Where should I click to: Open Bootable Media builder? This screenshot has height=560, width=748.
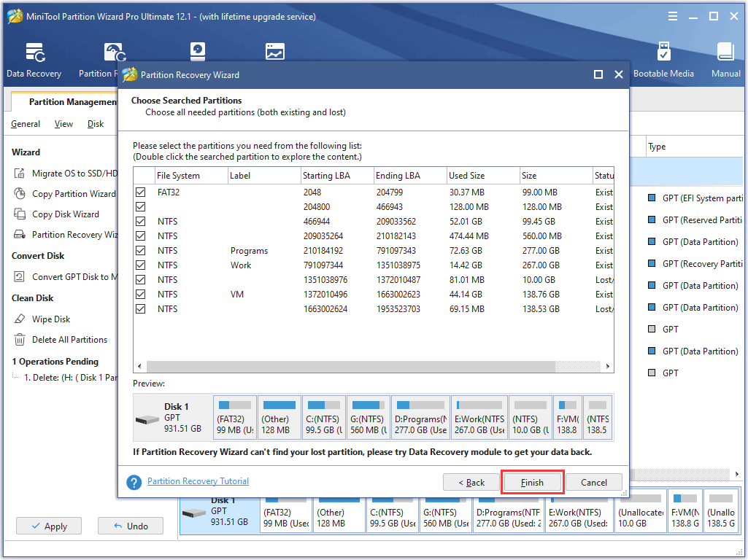point(663,60)
